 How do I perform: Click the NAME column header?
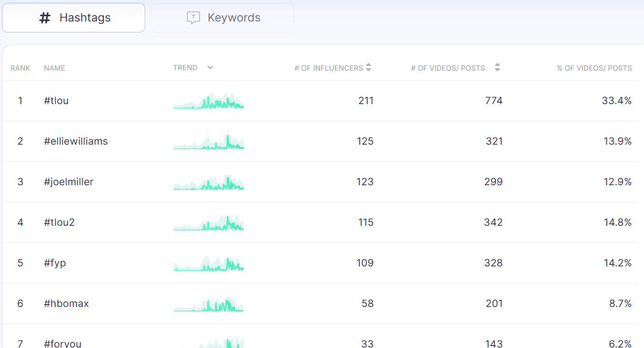(x=54, y=68)
